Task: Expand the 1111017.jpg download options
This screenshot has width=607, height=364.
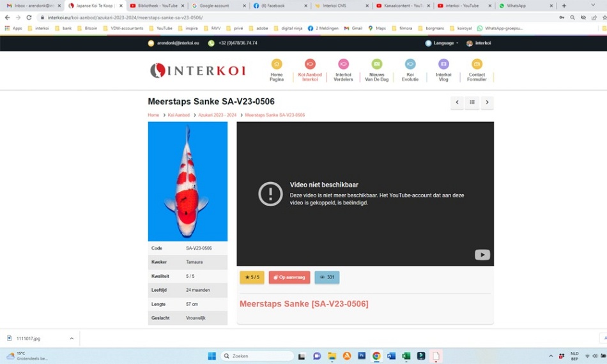Action: [x=72, y=338]
